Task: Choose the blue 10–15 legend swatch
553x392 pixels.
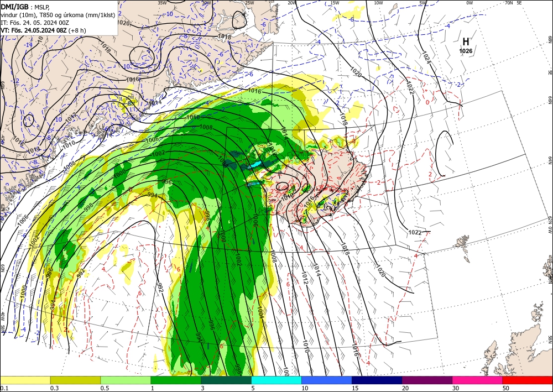Action: (x=327, y=380)
